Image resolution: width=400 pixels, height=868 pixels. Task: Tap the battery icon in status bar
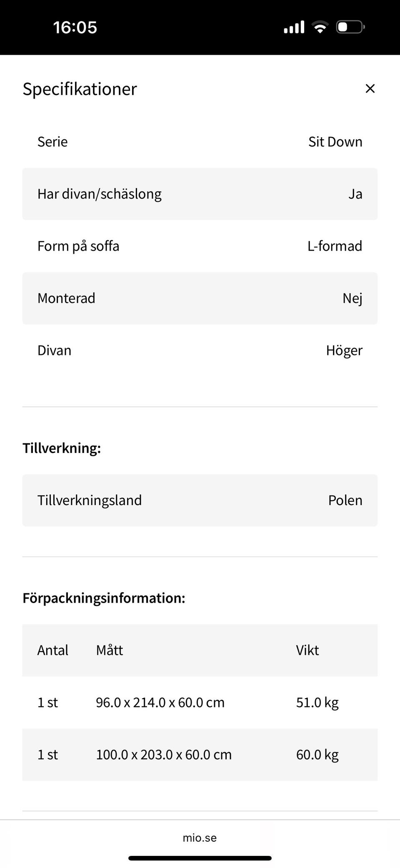[x=350, y=27]
